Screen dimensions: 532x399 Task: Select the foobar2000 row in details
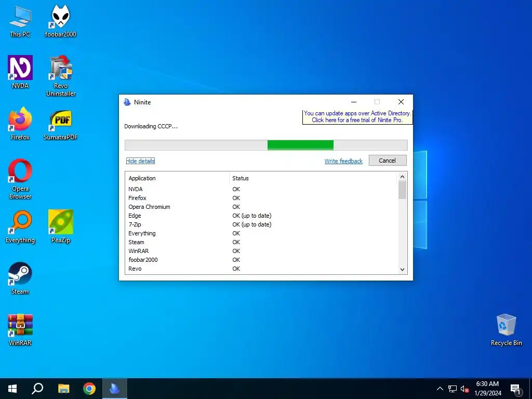(x=261, y=260)
